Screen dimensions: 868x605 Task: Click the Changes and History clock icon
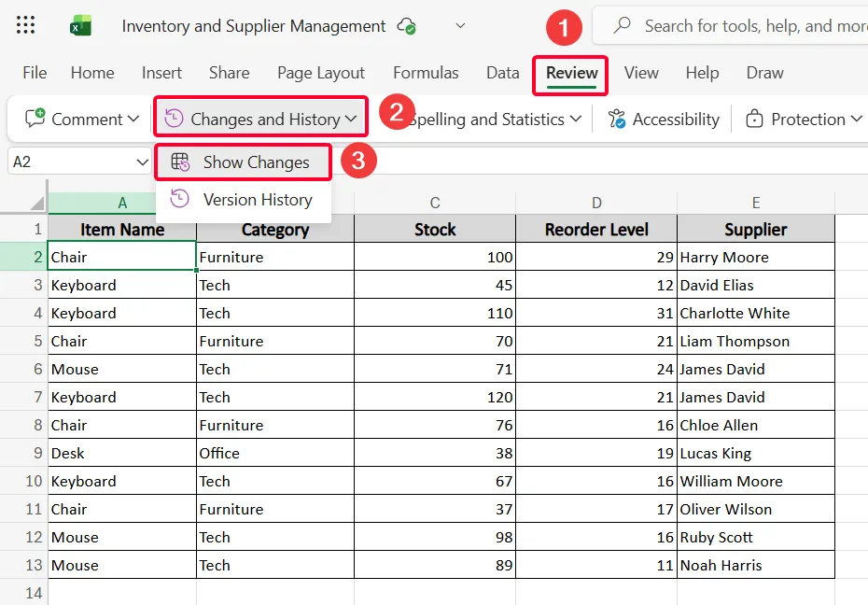174,119
